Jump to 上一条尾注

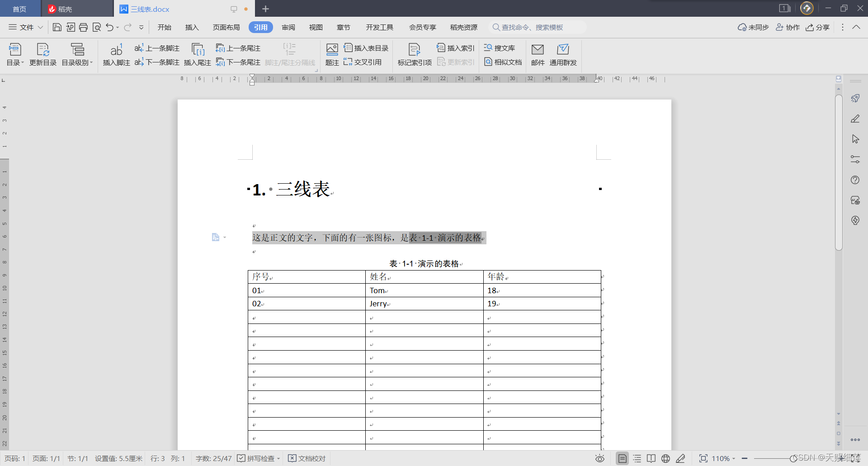(238, 48)
